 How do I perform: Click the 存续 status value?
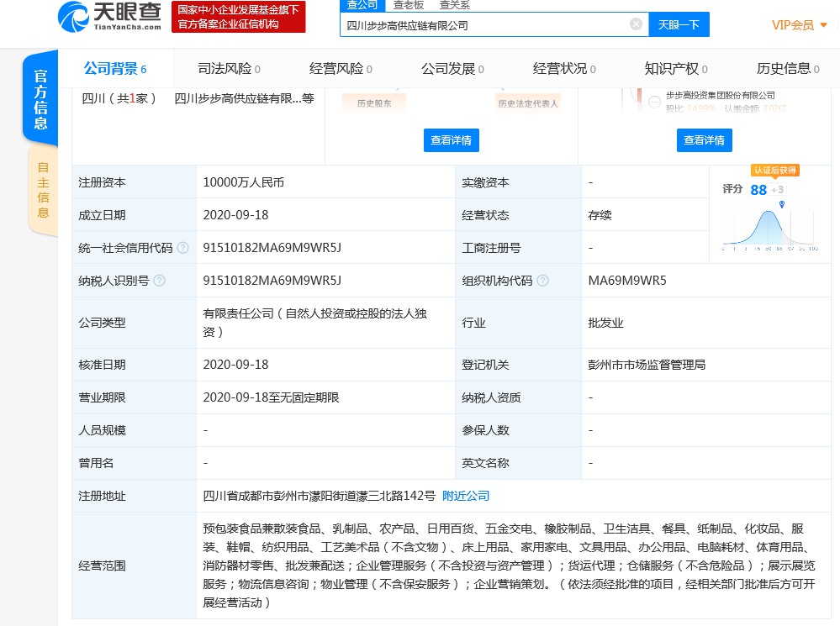point(600,215)
